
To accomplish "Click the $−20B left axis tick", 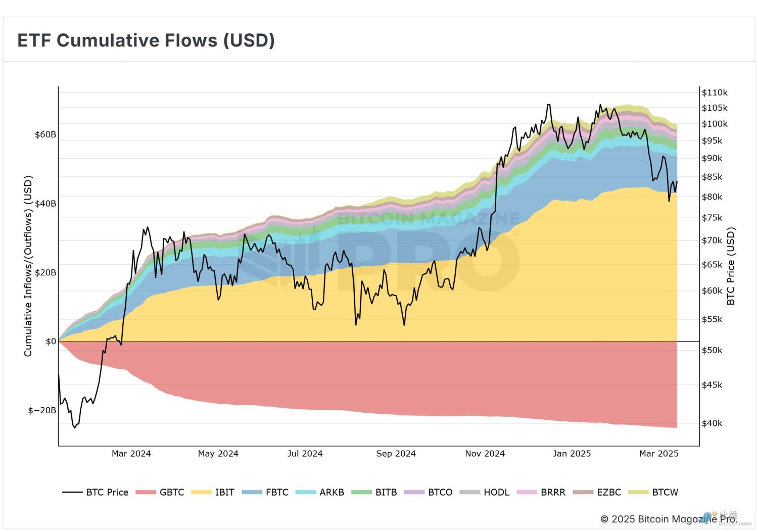I will click(42, 410).
